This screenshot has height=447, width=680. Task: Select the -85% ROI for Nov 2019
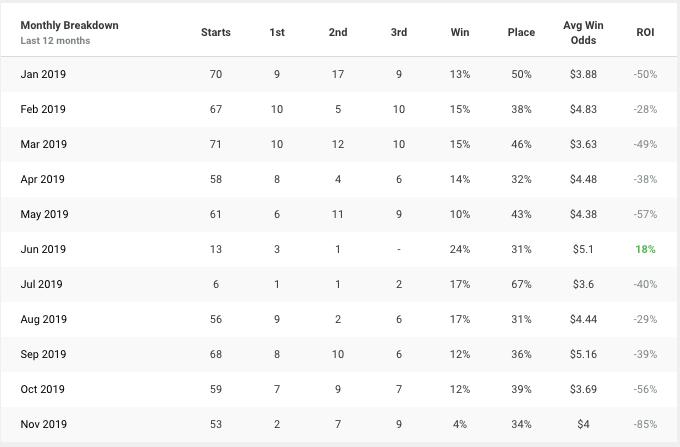[645, 424]
